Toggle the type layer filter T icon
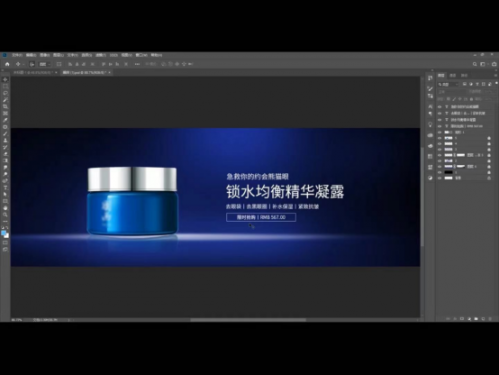499x375 pixels. click(x=477, y=84)
